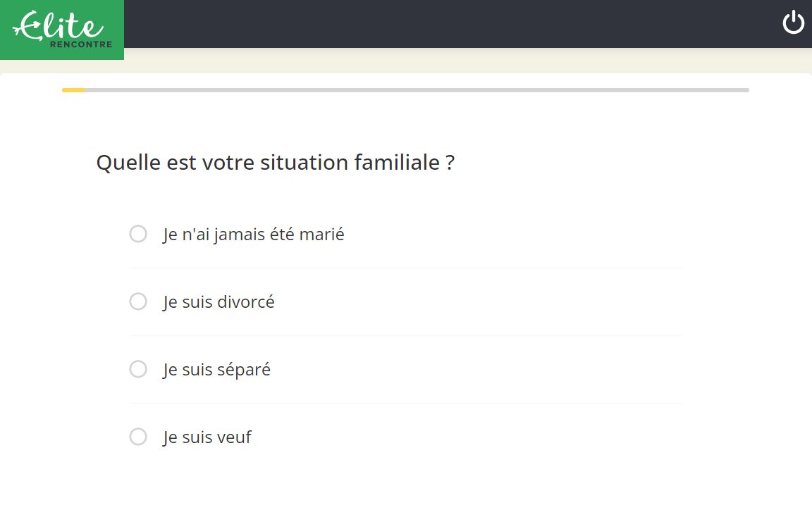812x517 pixels.
Task: Click the gray unfilled portion of progress bar
Action: 417,90
